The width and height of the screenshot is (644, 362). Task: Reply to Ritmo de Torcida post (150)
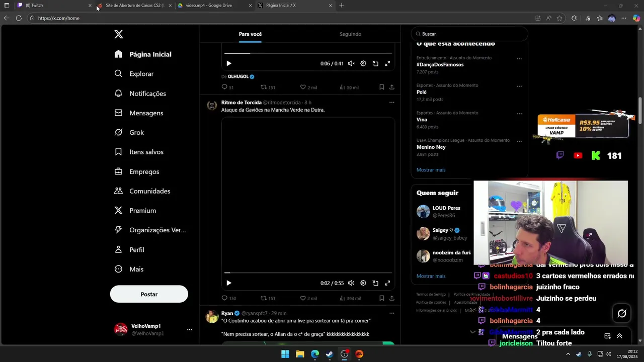coord(228,298)
